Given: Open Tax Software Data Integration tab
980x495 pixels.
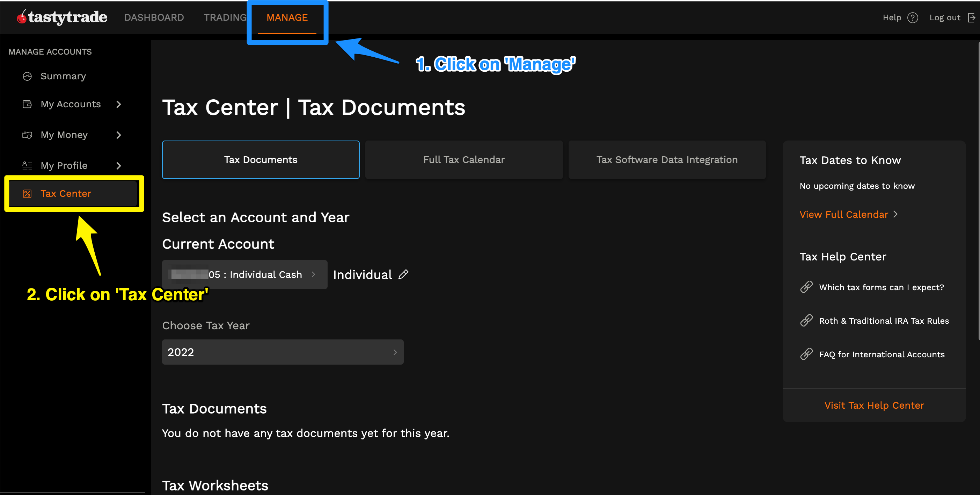Looking at the screenshot, I should [x=666, y=159].
